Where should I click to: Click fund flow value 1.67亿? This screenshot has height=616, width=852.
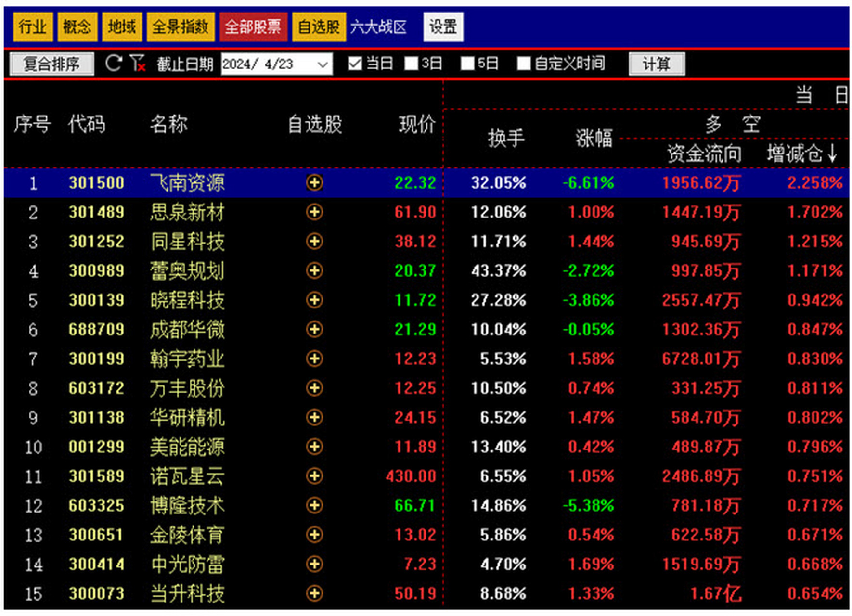[715, 594]
